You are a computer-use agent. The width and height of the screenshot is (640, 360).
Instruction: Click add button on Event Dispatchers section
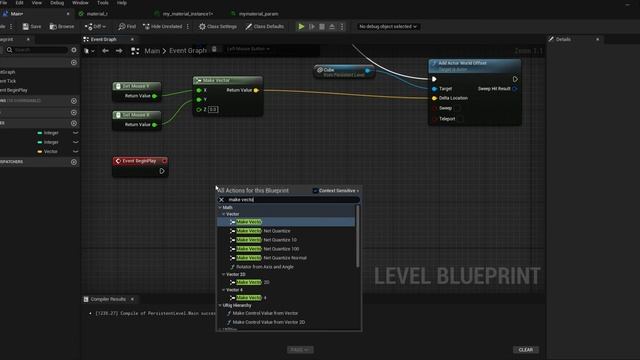74,162
